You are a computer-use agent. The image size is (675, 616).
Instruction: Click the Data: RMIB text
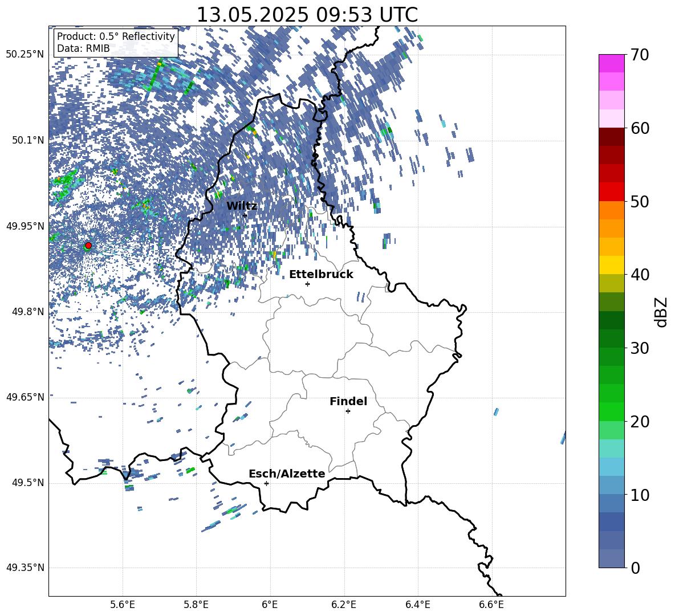pyautogui.click(x=83, y=48)
